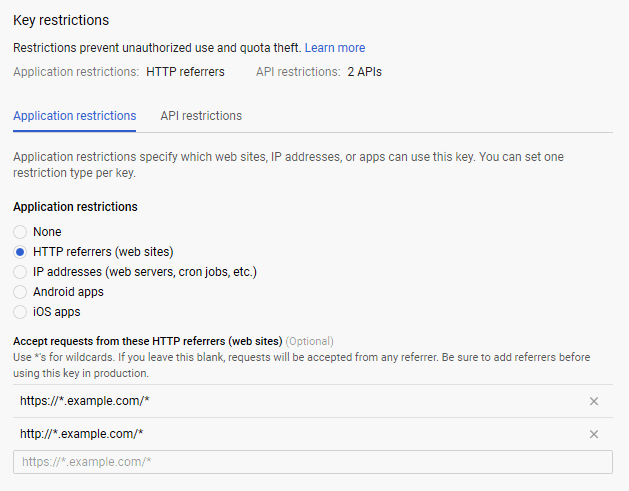Switch to the API restrictions tab
This screenshot has width=629, height=491.
201,116
